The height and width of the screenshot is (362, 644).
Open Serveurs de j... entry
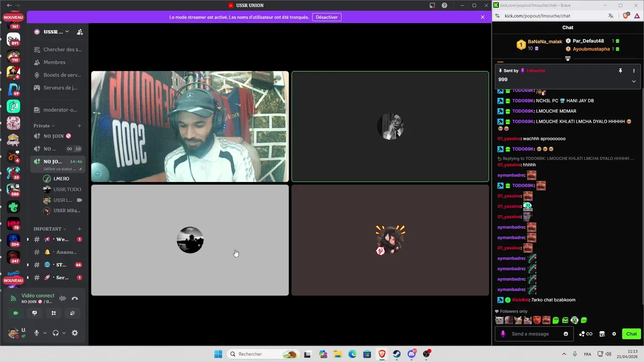coord(58,87)
